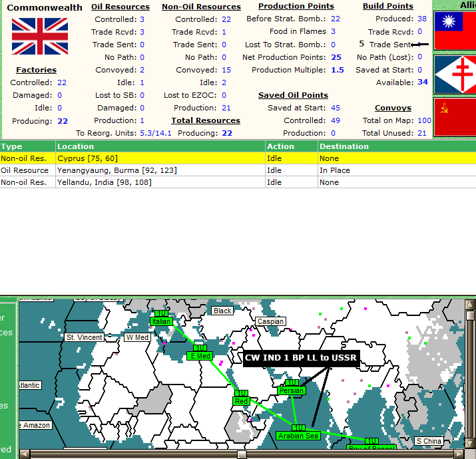Sort table by Action column header
This screenshot has width=476, height=459.
pyautogui.click(x=292, y=146)
